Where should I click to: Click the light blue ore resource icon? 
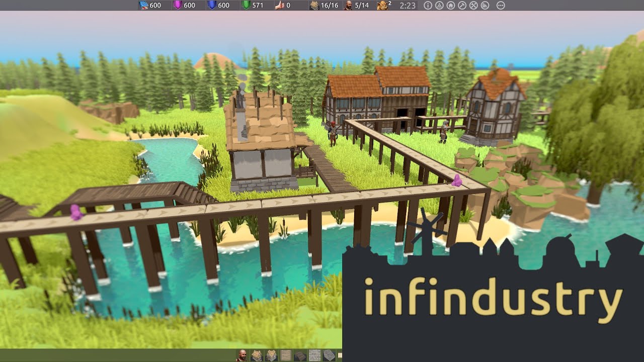pos(143,6)
